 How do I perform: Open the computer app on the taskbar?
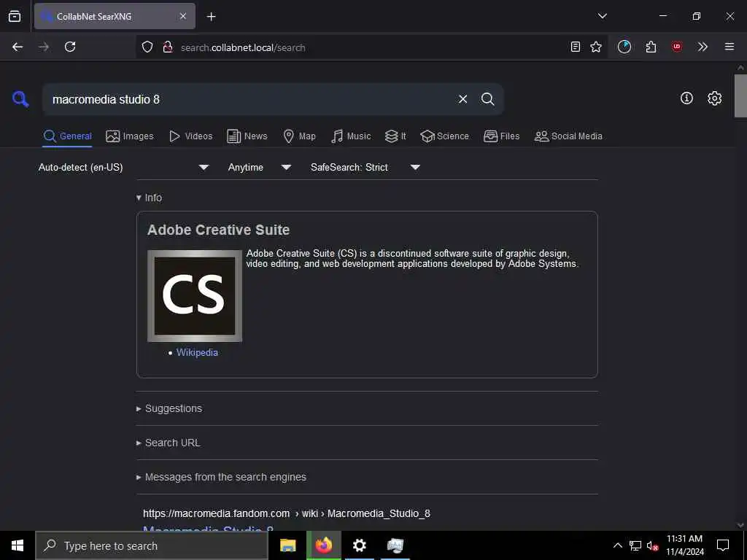pyautogui.click(x=395, y=545)
